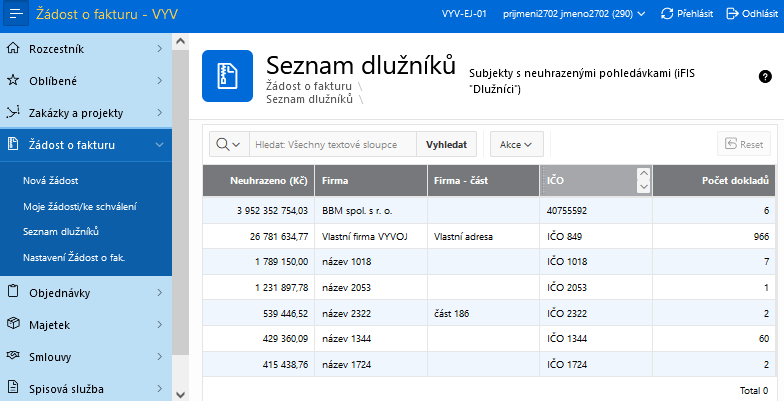Click the Spisová služba document icon
The width and height of the screenshot is (784, 401).
[13, 388]
